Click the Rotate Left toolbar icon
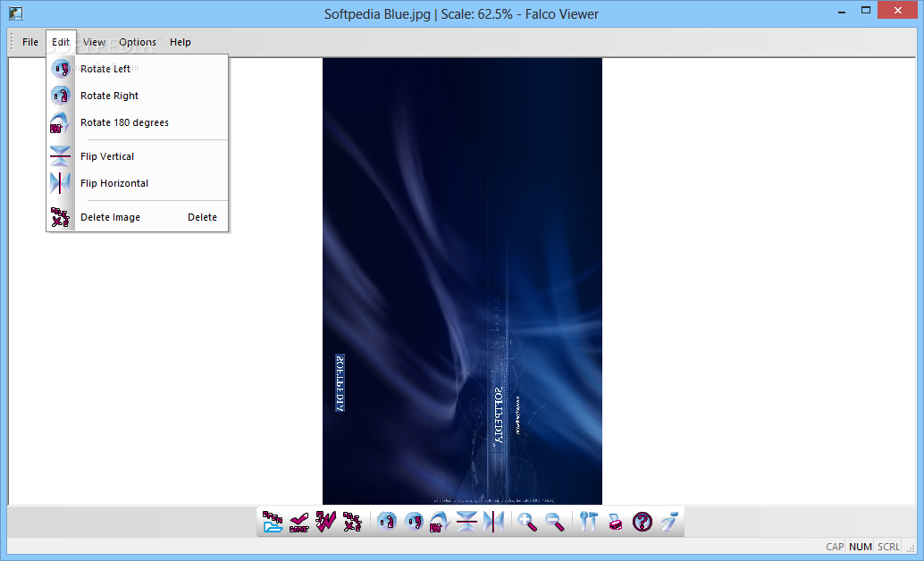924x561 pixels. click(x=414, y=522)
